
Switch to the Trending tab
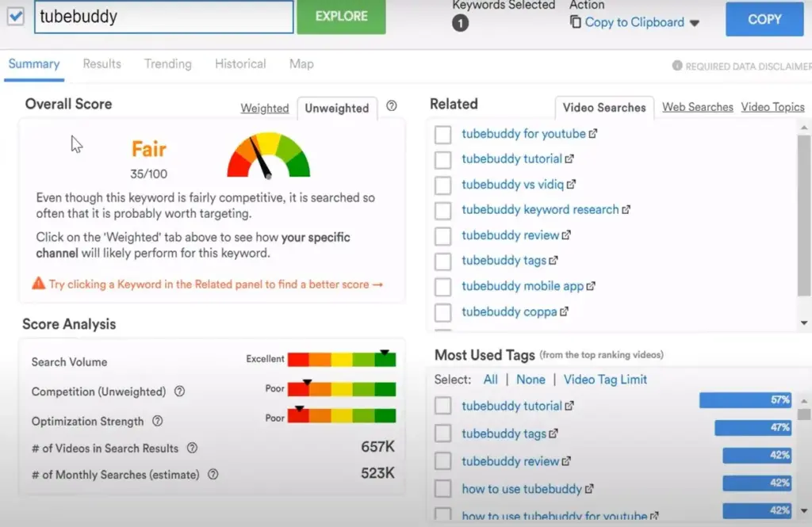coord(167,64)
